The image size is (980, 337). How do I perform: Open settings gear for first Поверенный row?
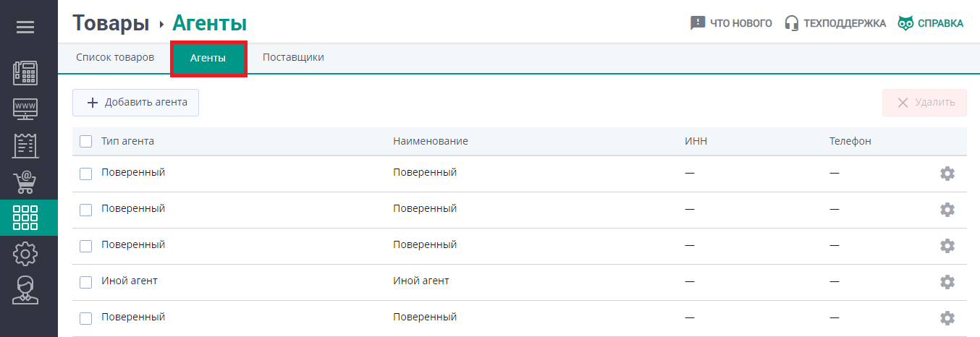(x=947, y=174)
